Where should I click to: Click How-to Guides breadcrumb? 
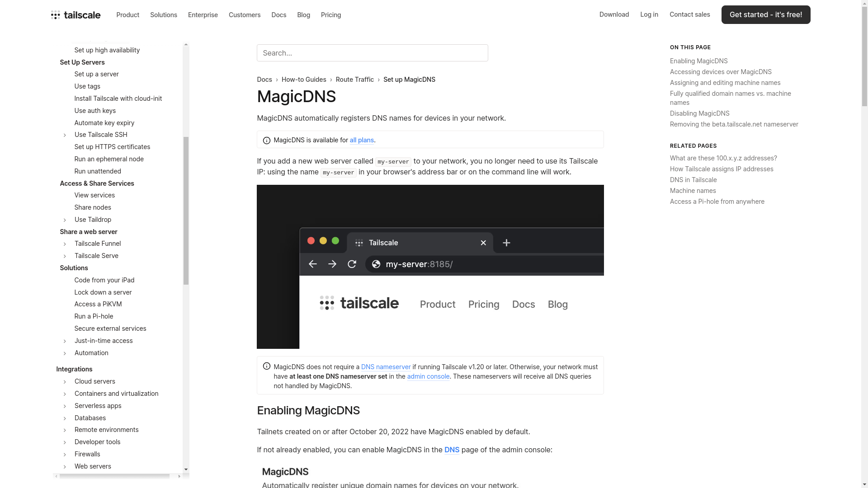[304, 80]
